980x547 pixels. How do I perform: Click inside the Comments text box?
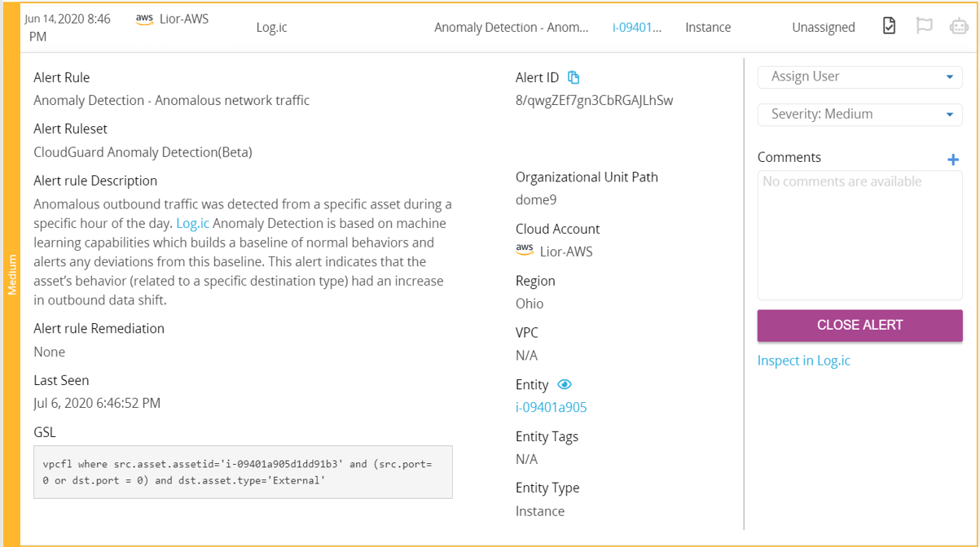pyautogui.click(x=860, y=235)
